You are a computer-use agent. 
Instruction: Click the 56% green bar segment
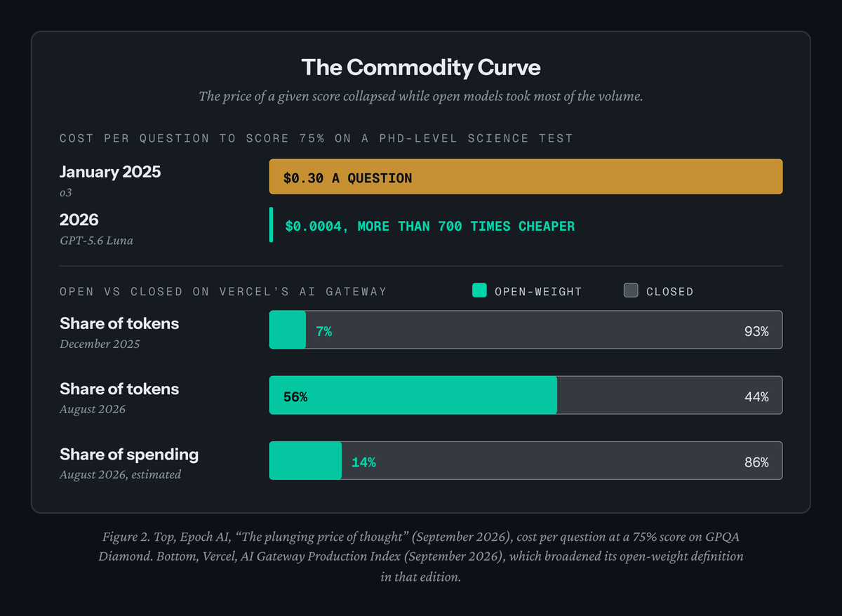click(x=413, y=395)
